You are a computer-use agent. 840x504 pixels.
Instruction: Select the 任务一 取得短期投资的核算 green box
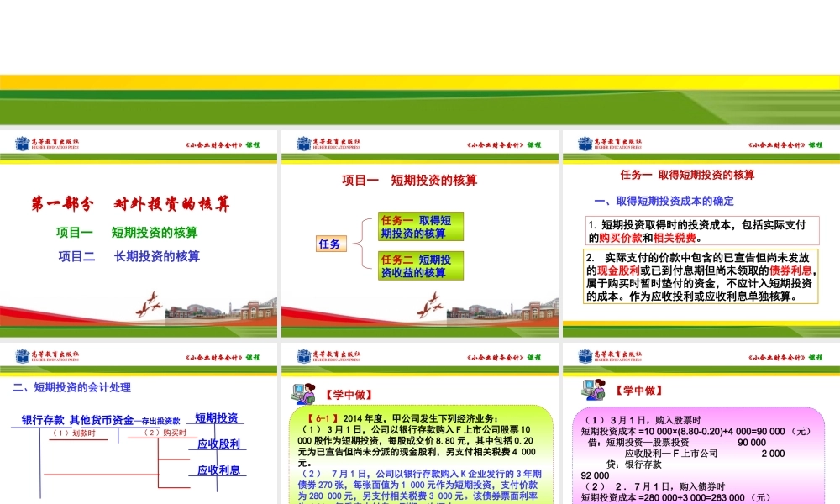(x=420, y=225)
